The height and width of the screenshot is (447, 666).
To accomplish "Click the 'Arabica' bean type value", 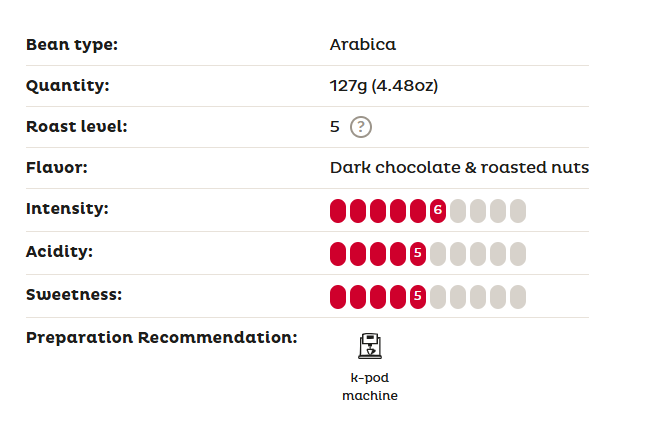I will [363, 45].
